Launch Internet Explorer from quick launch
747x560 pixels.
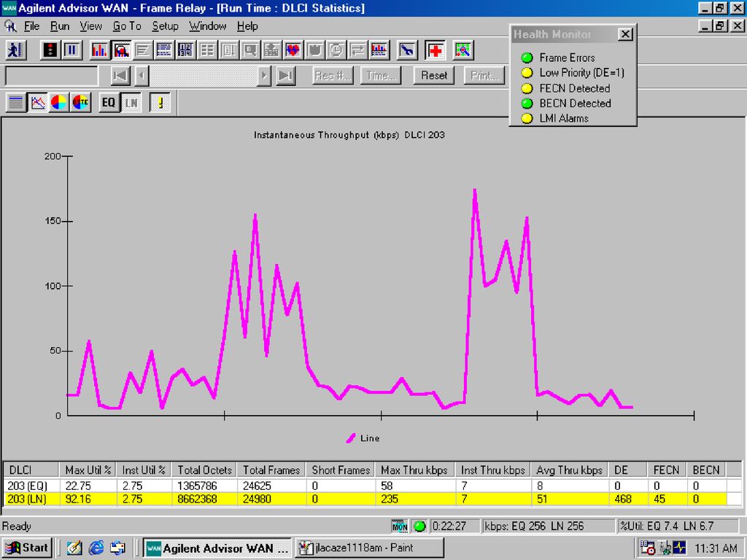pyautogui.click(x=96, y=548)
